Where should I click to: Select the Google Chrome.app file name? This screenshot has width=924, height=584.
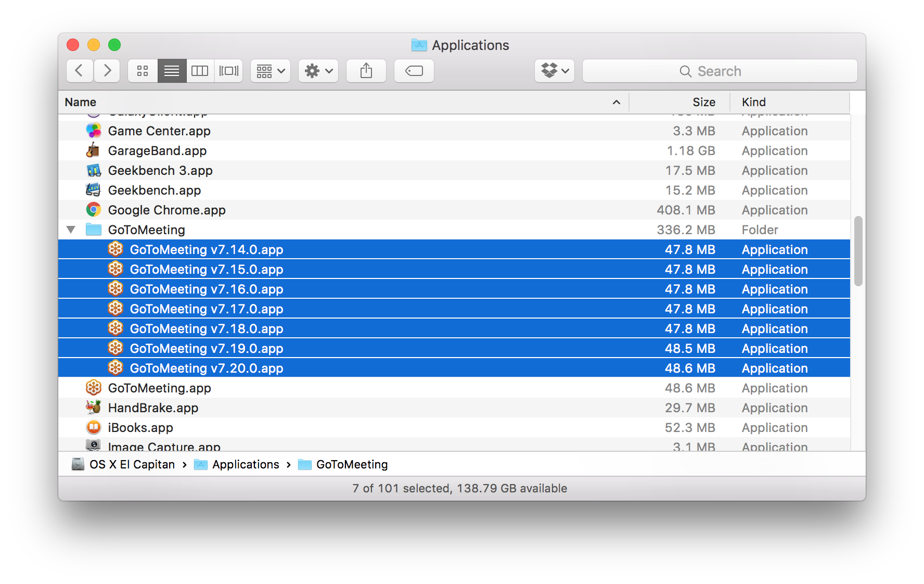point(166,210)
